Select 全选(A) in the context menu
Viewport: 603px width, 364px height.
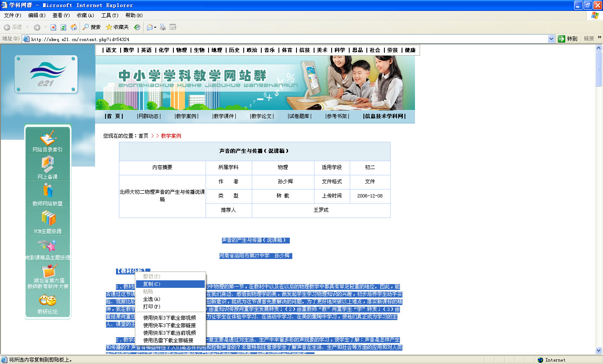pos(152,299)
